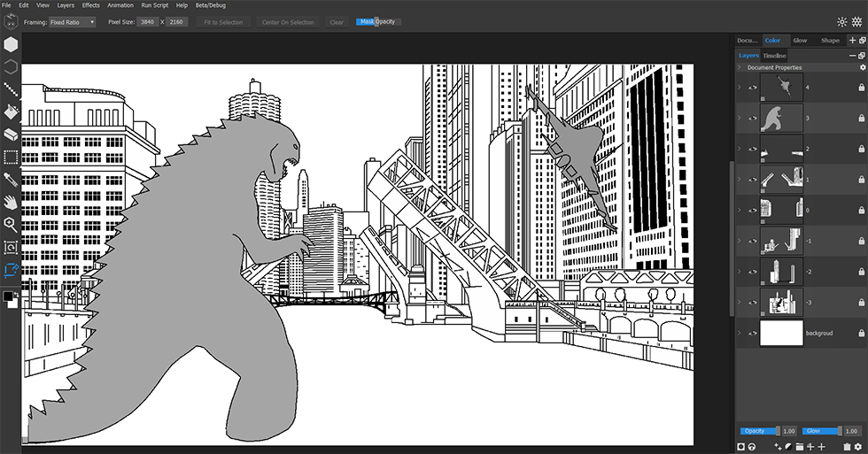Select the eyedropper tool
This screenshot has height=454, width=868.
(11, 180)
